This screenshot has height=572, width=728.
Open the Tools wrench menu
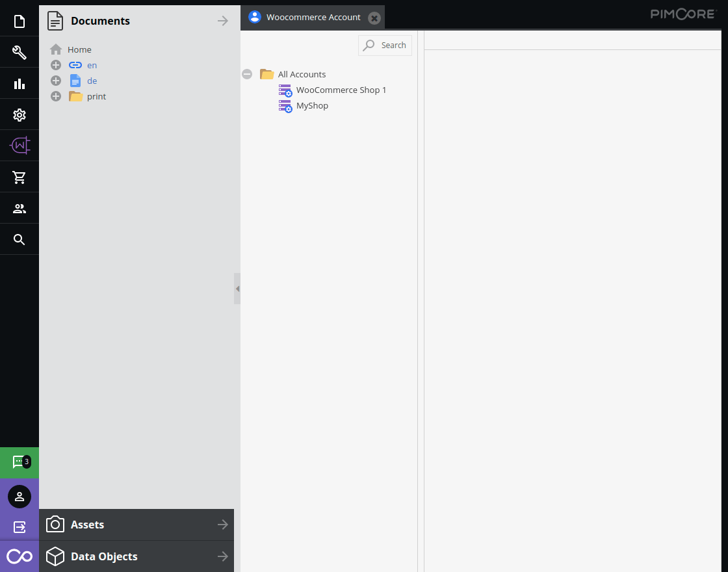(x=19, y=53)
